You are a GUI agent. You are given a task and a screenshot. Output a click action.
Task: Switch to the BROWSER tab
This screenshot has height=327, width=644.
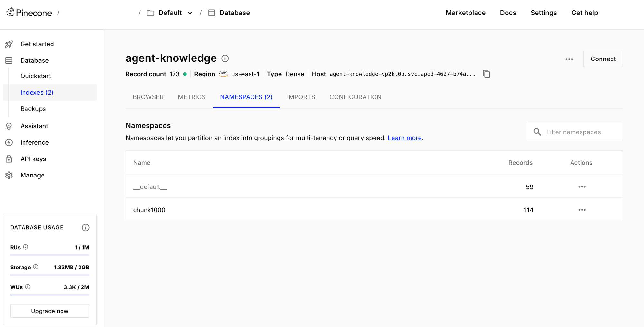(148, 97)
